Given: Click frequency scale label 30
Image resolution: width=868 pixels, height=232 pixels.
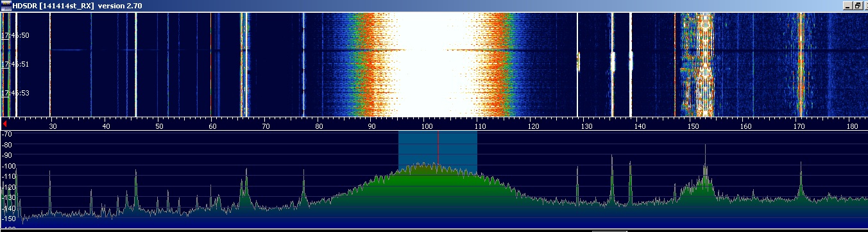Looking at the screenshot, I should click(53, 127).
